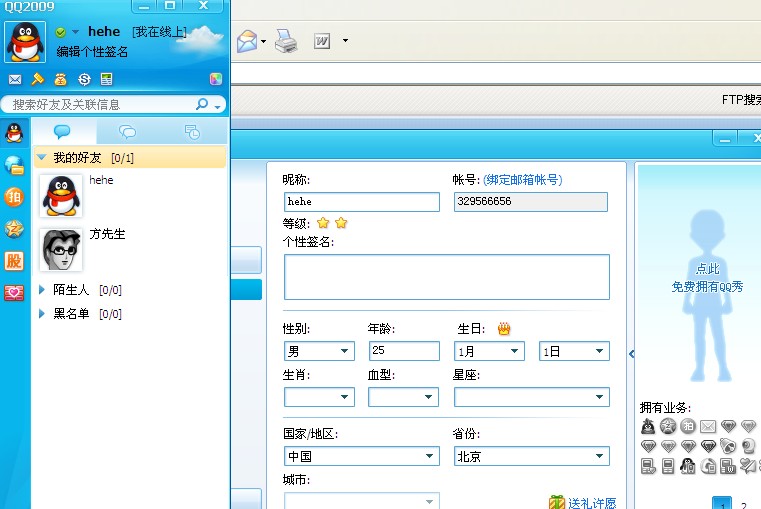Click the user's penguin avatar at top
Image resolution: width=761 pixels, height=509 pixels.
point(25,42)
